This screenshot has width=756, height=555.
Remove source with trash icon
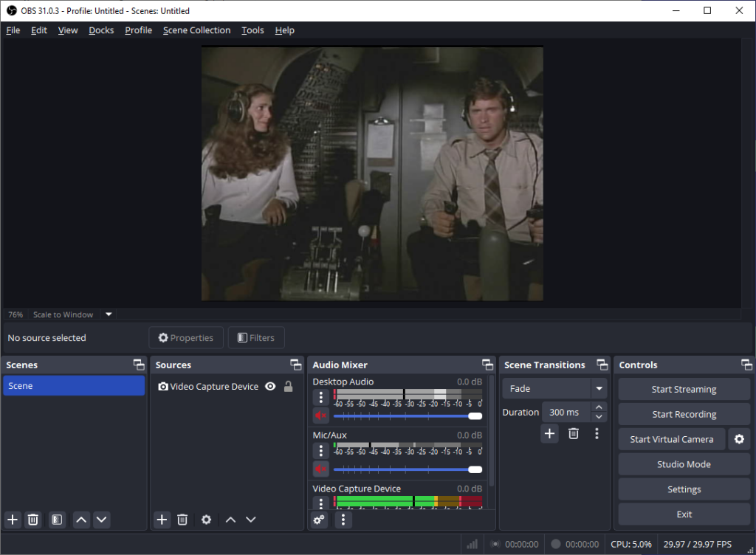pos(182,520)
